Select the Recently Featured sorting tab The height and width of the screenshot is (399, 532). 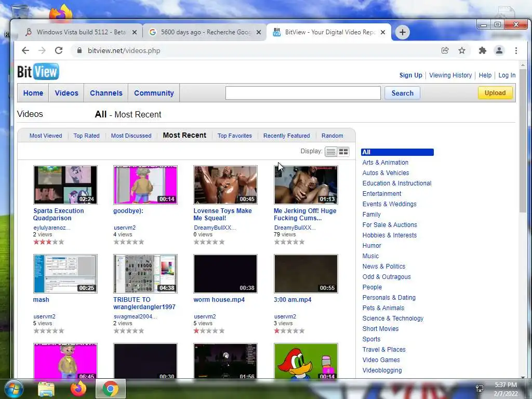click(x=287, y=136)
